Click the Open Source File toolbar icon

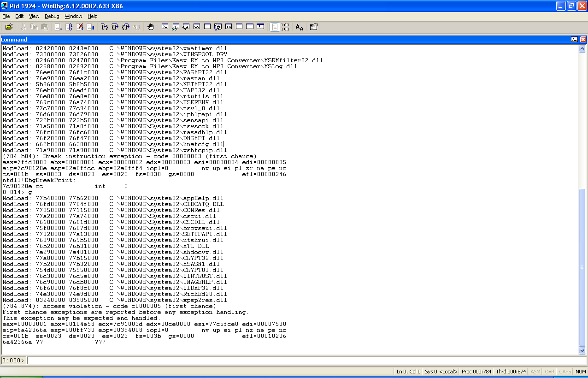click(x=9, y=27)
